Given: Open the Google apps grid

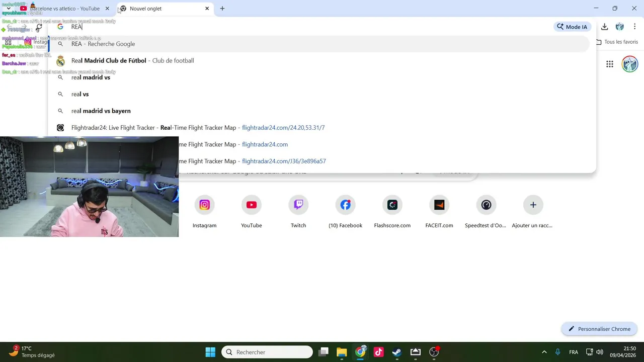Looking at the screenshot, I should (609, 64).
